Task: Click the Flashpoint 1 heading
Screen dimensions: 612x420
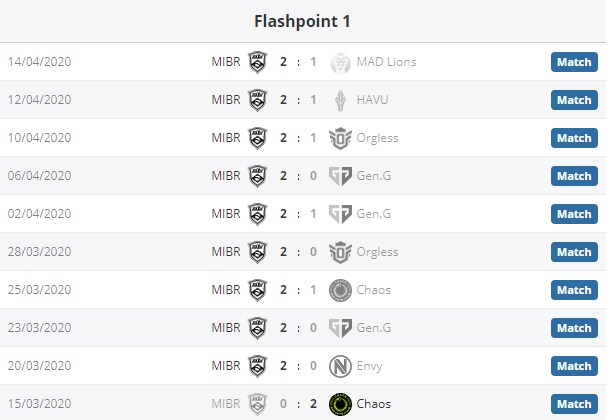Action: [x=302, y=21]
